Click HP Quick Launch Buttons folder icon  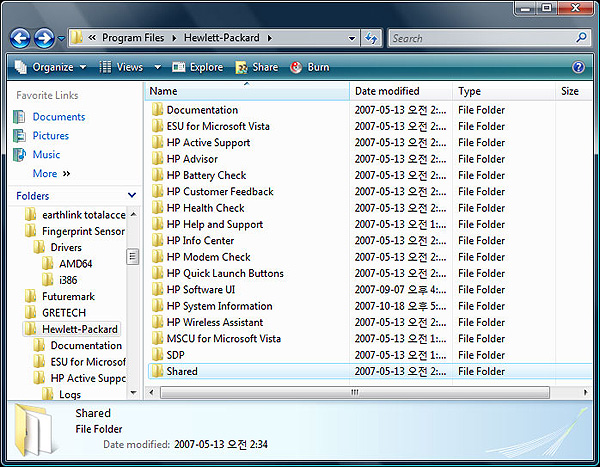coord(157,273)
